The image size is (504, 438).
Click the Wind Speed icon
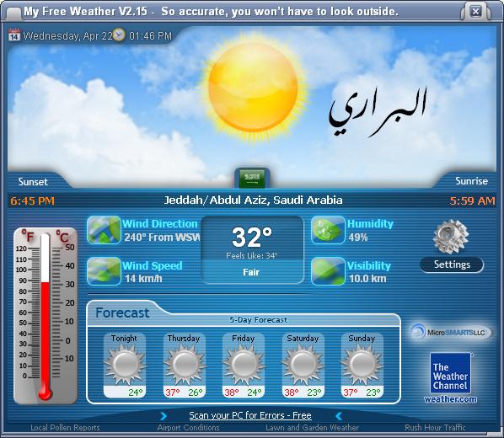pyautogui.click(x=104, y=271)
